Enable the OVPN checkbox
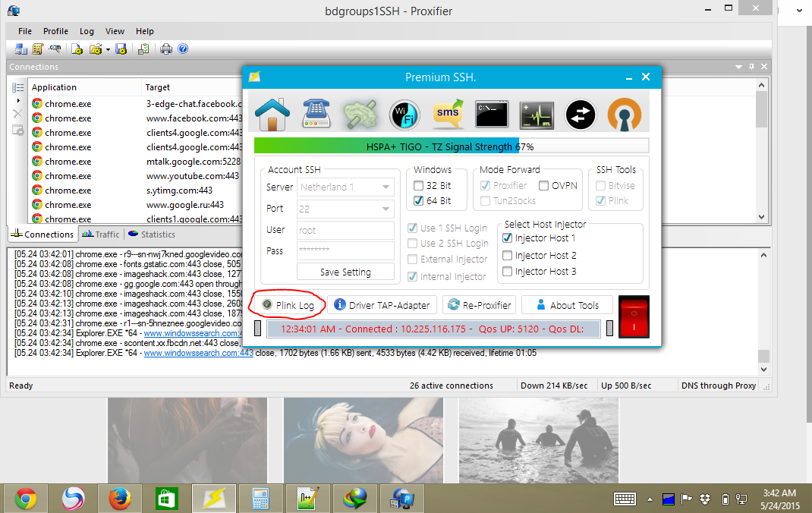The height and width of the screenshot is (513, 812). 544,185
